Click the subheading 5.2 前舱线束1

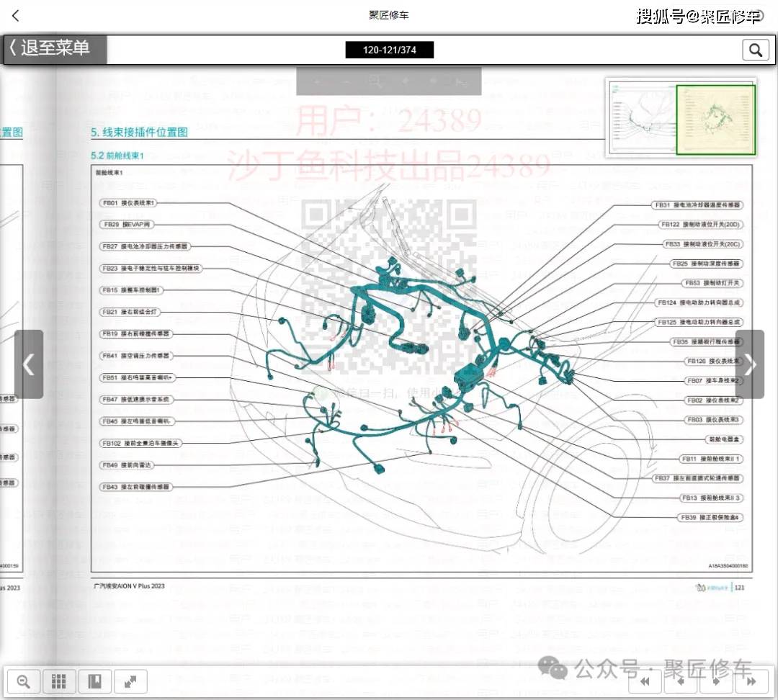click(117, 156)
